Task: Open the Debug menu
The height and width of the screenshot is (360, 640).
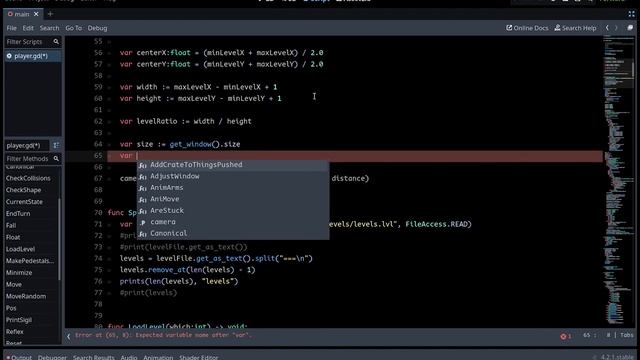Action: coord(97,28)
